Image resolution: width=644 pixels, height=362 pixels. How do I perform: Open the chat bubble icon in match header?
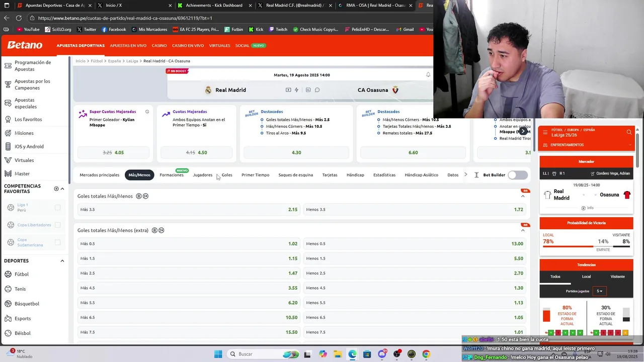(317, 90)
